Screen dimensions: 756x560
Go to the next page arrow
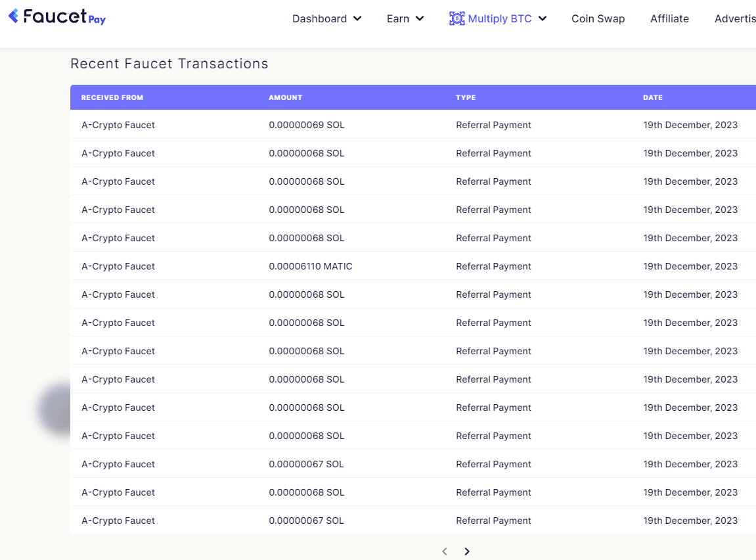[x=467, y=551]
